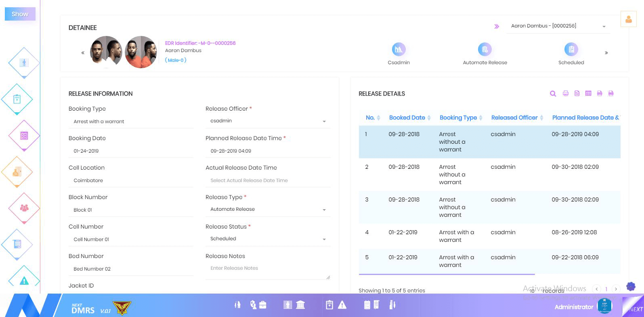This screenshot has width=644, height=317.
Task: Open the Aaron Dambus detainee dropdown
Action: [558, 26]
